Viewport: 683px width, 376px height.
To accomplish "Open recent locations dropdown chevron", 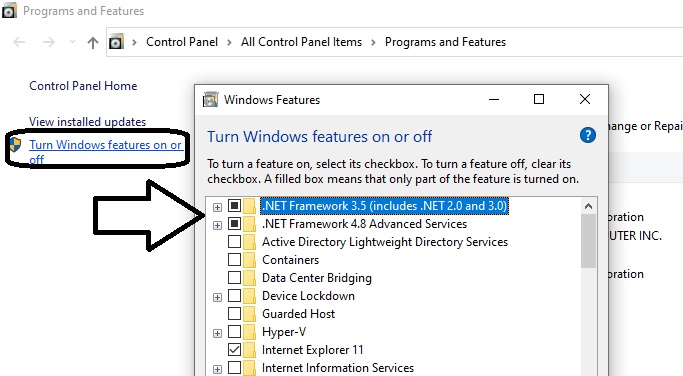I will pos(72,42).
